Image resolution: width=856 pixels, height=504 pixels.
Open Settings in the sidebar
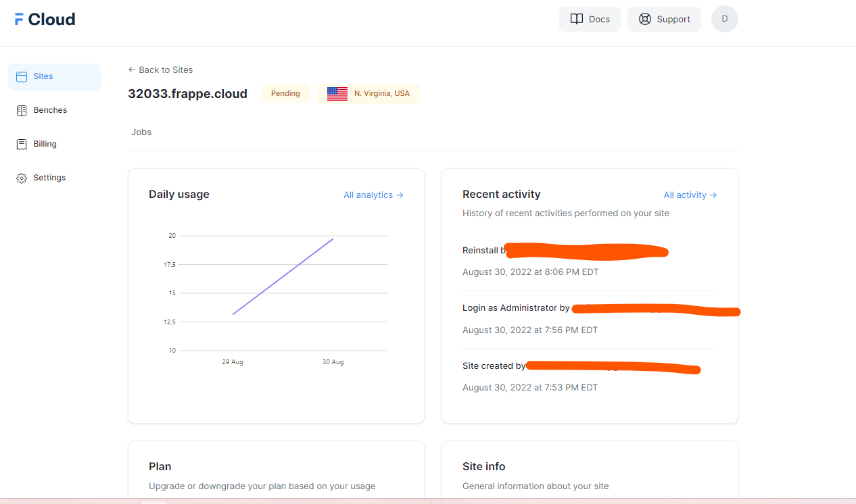click(x=54, y=178)
